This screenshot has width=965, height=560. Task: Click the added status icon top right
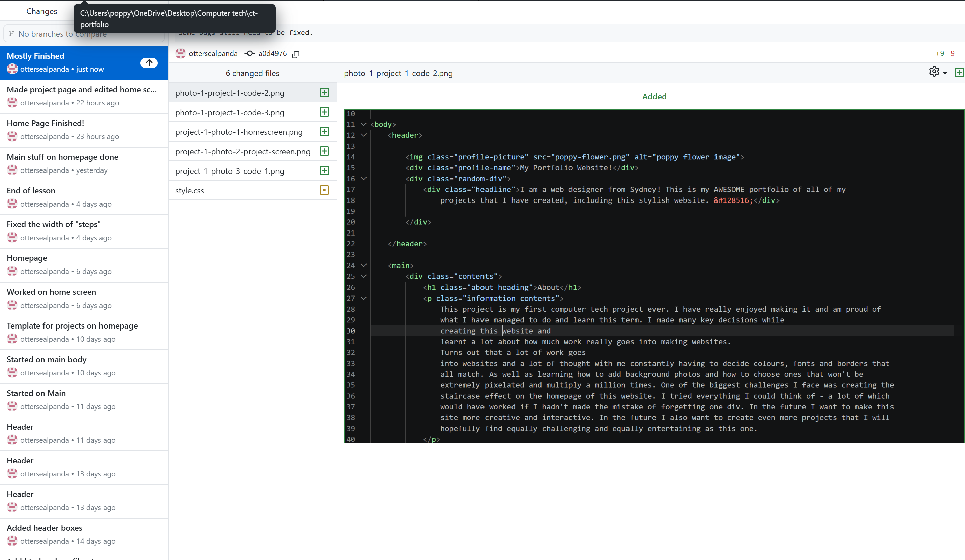pyautogui.click(x=959, y=73)
